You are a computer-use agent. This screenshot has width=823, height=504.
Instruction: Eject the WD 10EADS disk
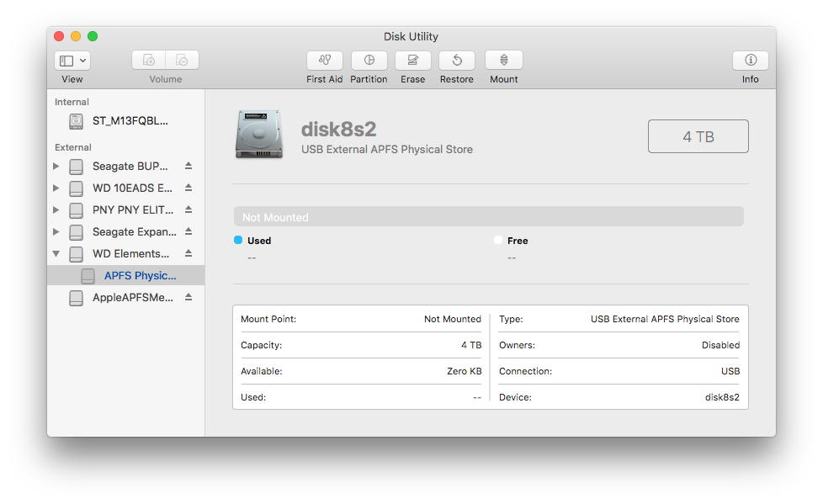[188, 188]
